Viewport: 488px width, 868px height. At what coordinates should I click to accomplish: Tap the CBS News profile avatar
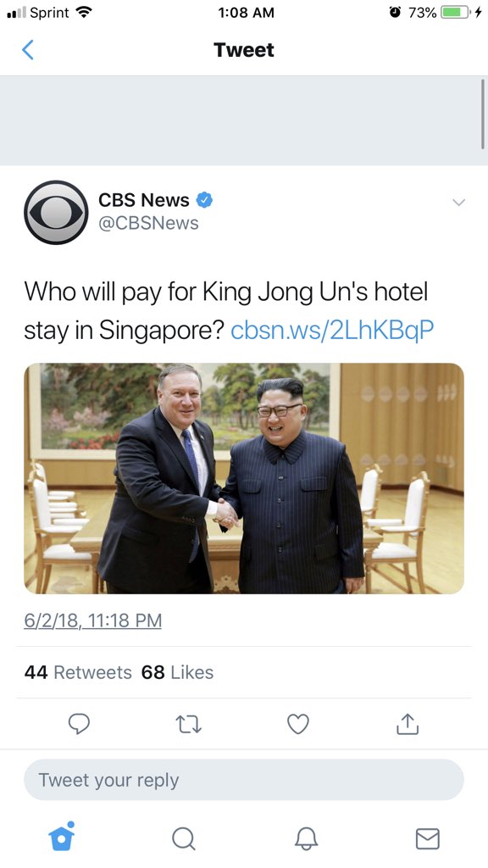56,212
